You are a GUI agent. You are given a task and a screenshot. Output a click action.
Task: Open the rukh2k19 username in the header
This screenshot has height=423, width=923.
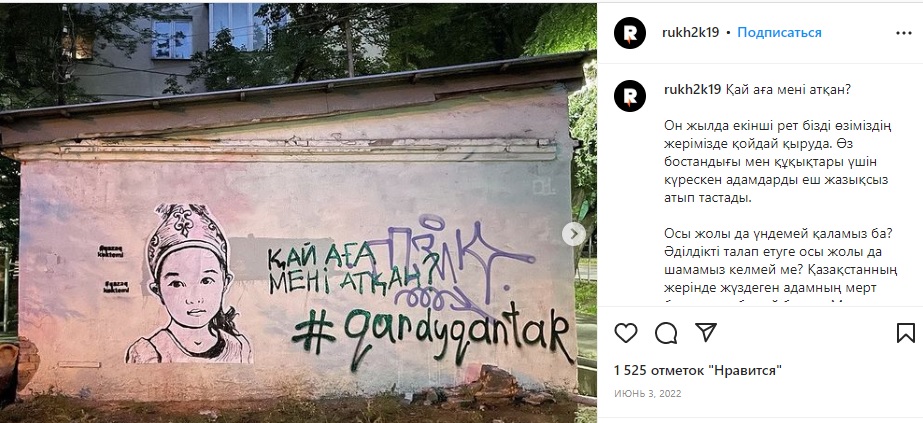(x=690, y=32)
